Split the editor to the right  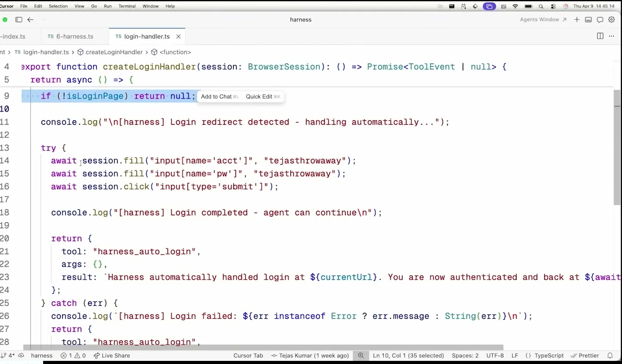600,36
